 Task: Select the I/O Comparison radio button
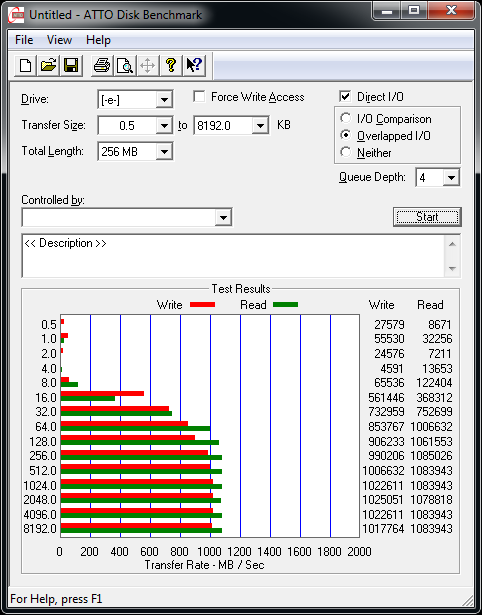click(346, 118)
